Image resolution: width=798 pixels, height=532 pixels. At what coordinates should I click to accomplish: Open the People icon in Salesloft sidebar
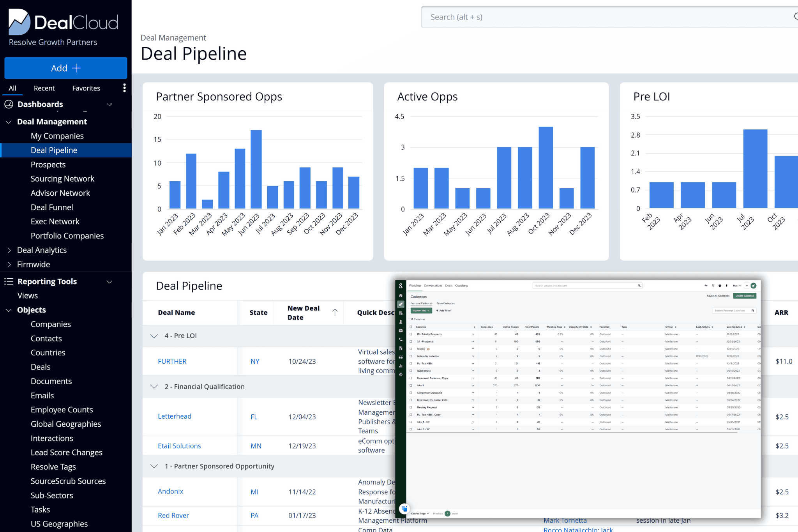point(401,322)
